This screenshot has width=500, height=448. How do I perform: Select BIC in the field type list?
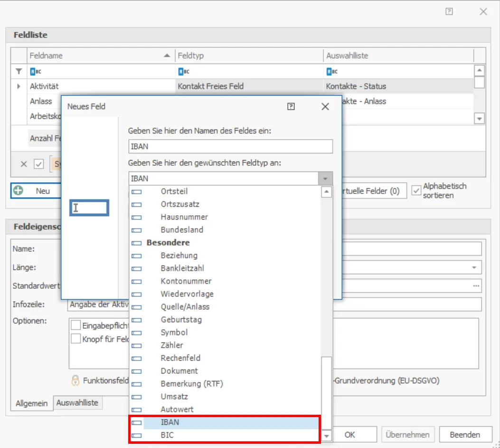click(x=225, y=435)
